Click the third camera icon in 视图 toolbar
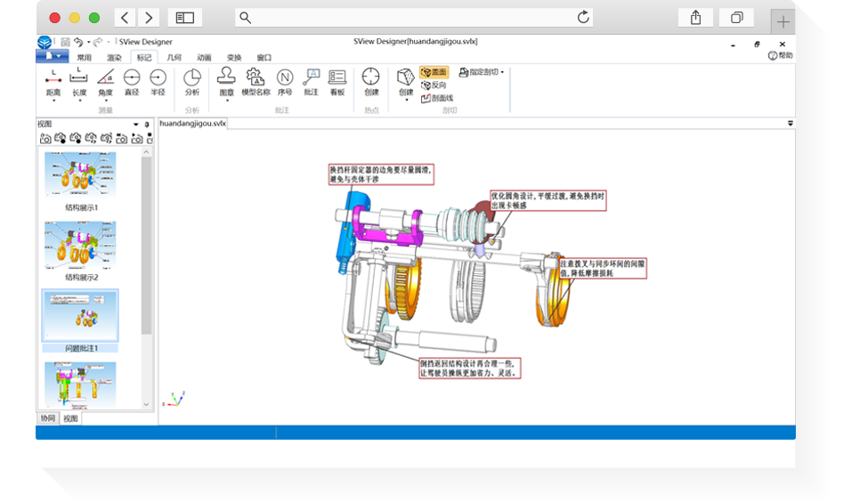 [x=76, y=138]
